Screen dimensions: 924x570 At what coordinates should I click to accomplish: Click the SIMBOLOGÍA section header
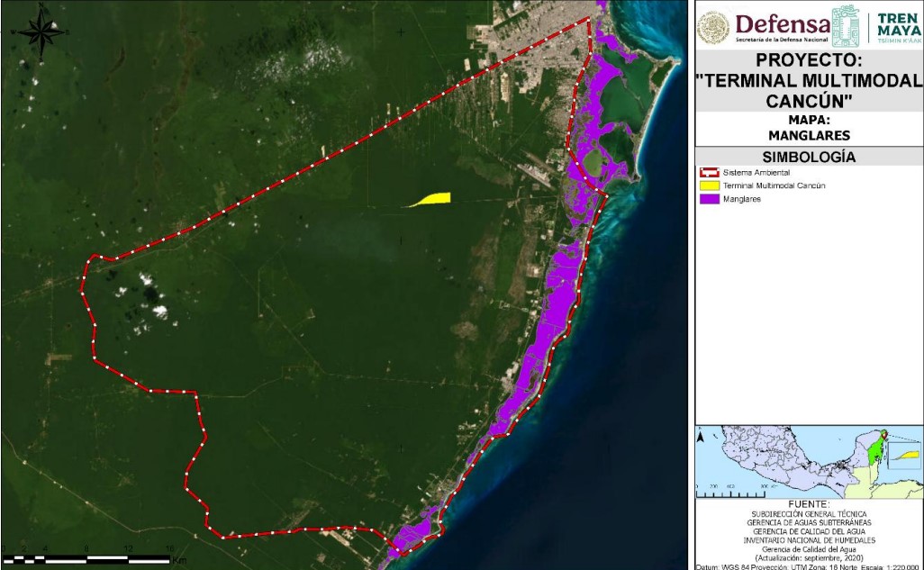(808, 157)
